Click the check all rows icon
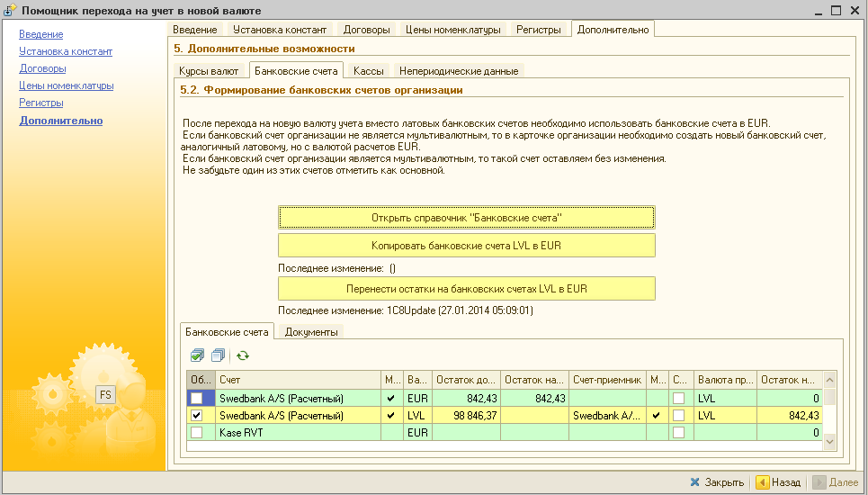 point(197,355)
